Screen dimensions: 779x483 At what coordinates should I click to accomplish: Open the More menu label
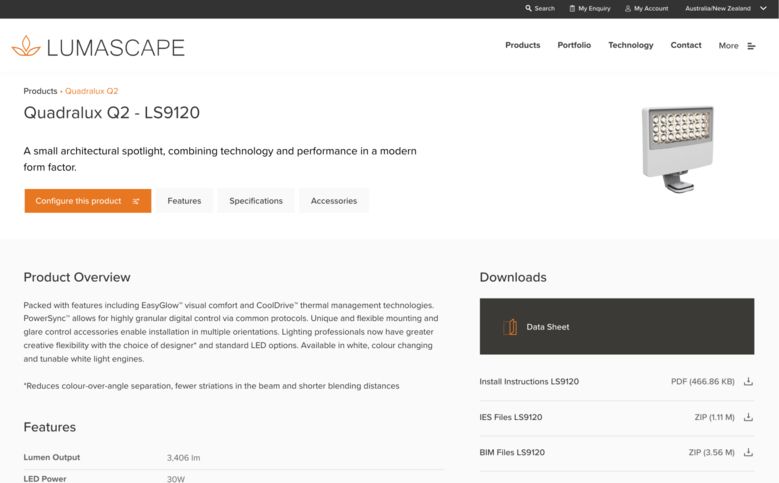(728, 46)
